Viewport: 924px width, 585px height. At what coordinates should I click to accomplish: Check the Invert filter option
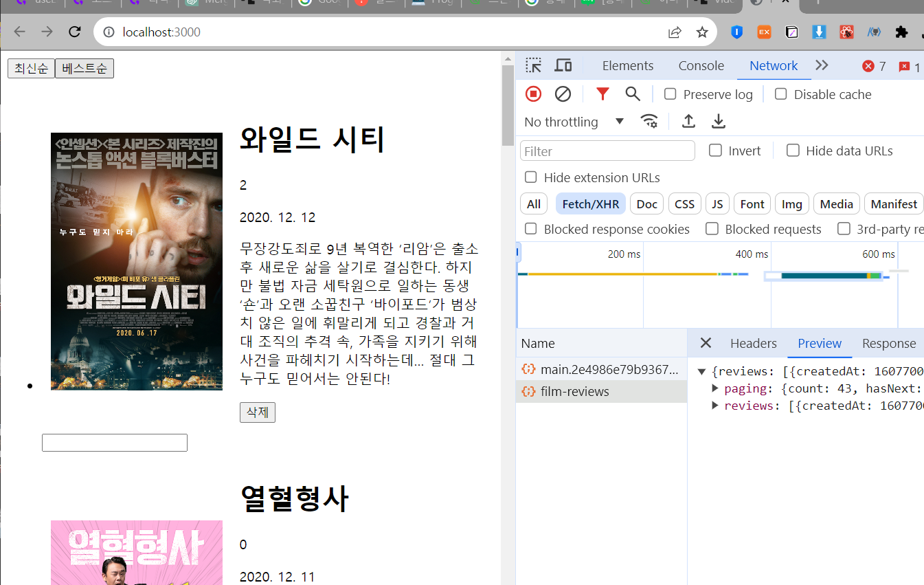click(x=715, y=151)
